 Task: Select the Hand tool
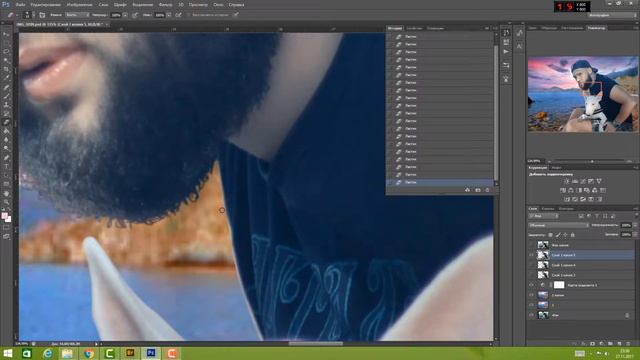point(6,193)
